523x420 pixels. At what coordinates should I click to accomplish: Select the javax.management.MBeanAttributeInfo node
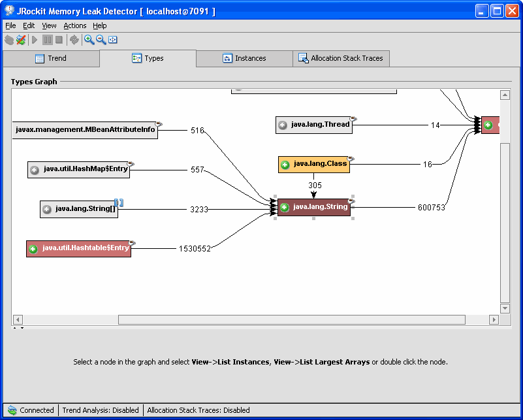point(85,130)
